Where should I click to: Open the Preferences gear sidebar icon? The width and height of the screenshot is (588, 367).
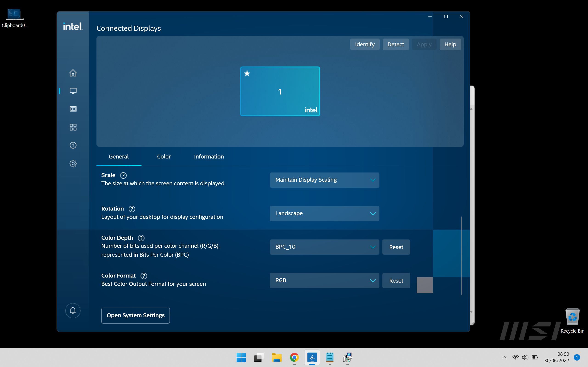coord(73,163)
